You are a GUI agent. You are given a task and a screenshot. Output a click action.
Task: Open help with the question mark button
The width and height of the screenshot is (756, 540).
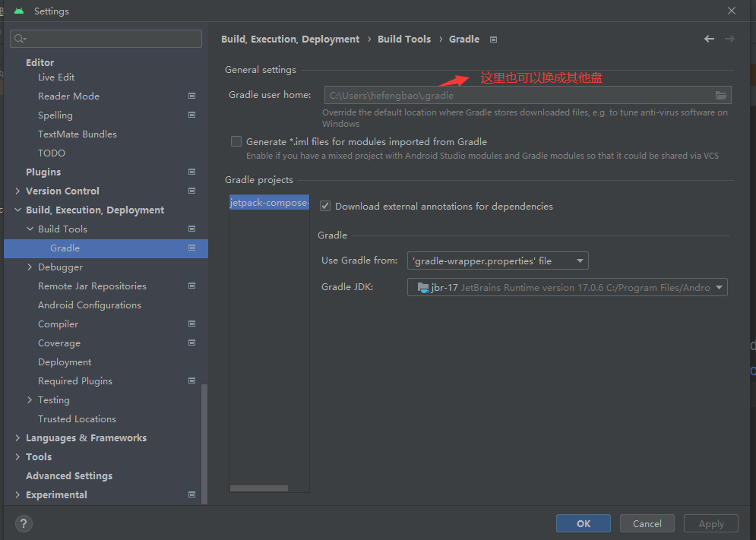[24, 523]
